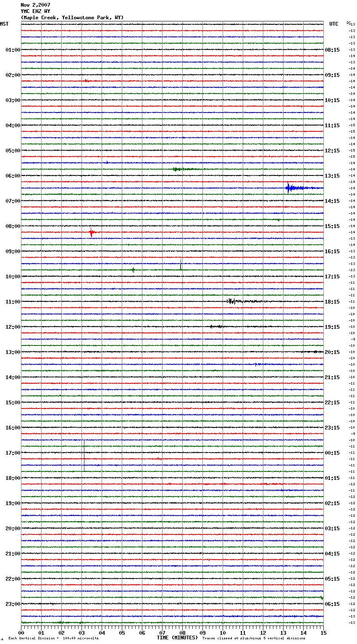Select the "04:00" MST time label
This screenshot has height=644, width=357.
click(x=13, y=126)
